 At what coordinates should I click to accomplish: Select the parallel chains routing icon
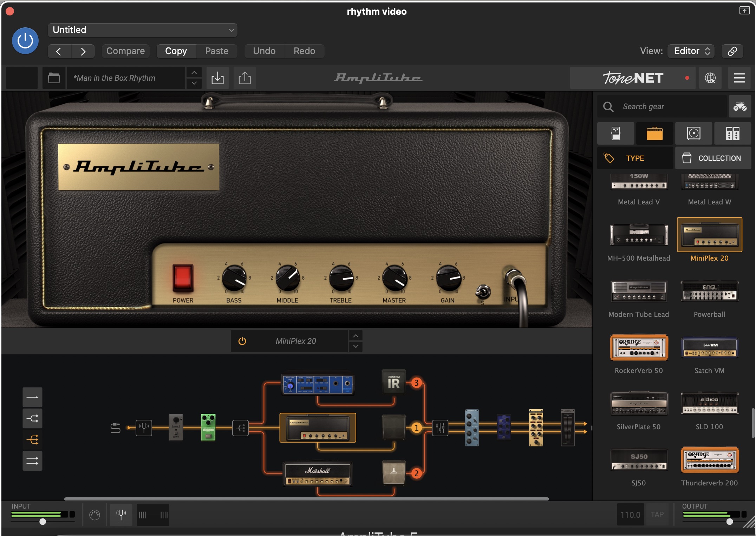pyautogui.click(x=32, y=460)
